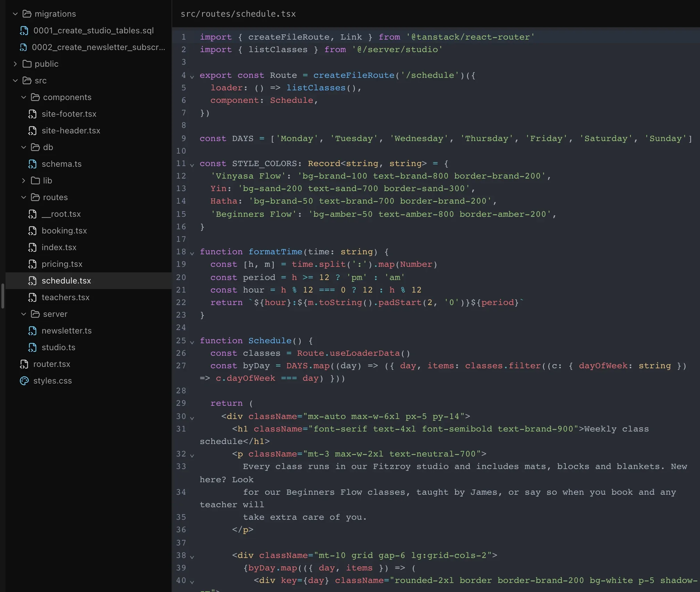Select schedule.tsx in the file tree
The height and width of the screenshot is (592, 700).
[89, 281]
